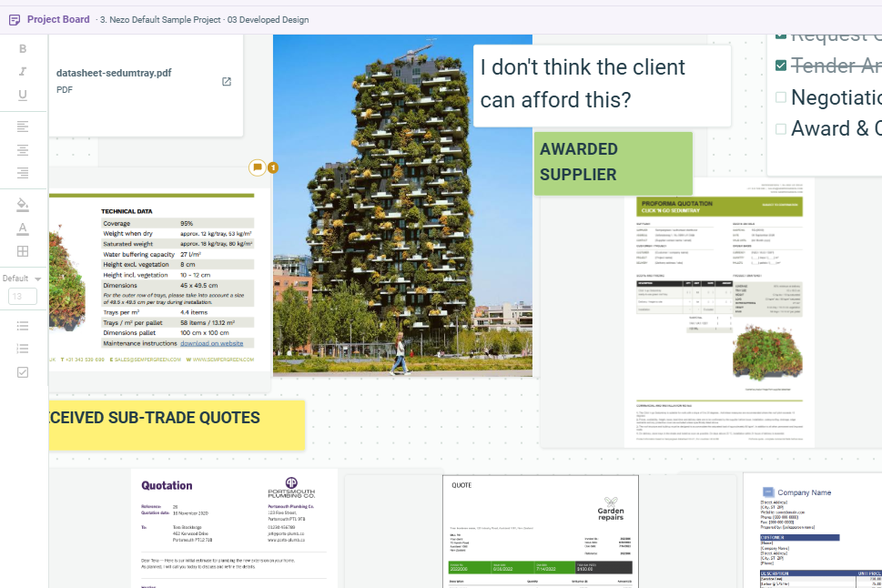This screenshot has width=882, height=588.
Task: Align text right
Action: 23,173
